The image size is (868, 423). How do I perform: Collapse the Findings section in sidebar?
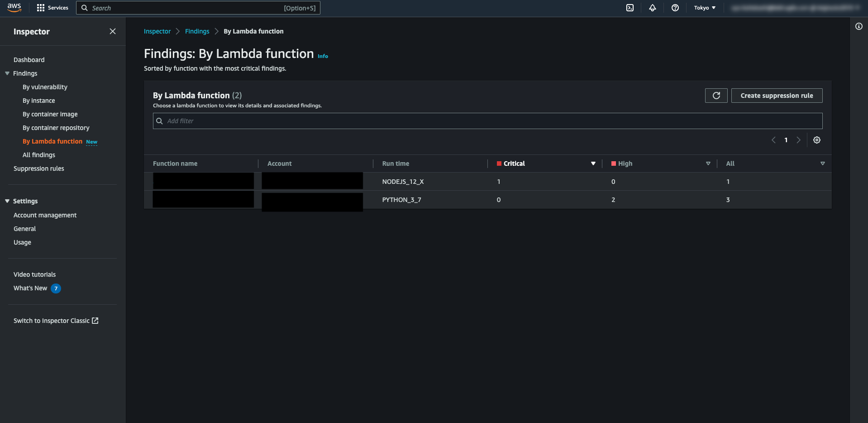(7, 73)
